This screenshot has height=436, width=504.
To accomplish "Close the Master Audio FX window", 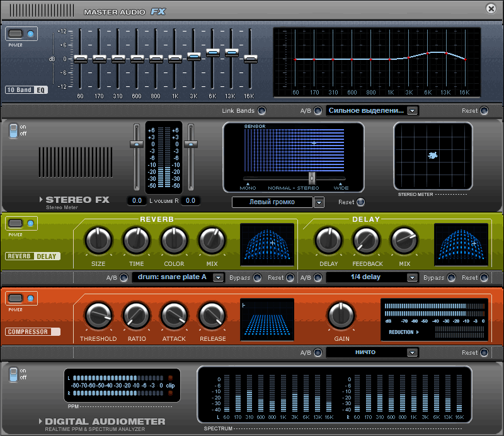I will pos(491,8).
